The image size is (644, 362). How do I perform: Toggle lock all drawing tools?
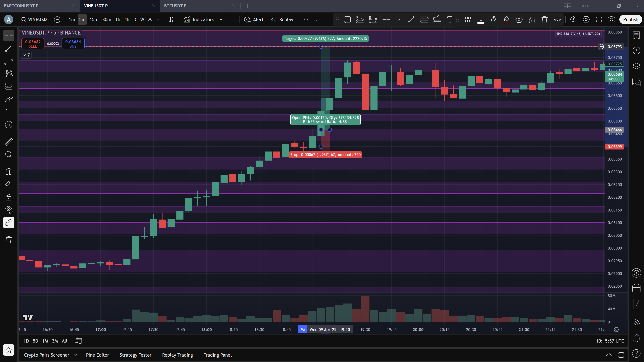[x=9, y=197]
